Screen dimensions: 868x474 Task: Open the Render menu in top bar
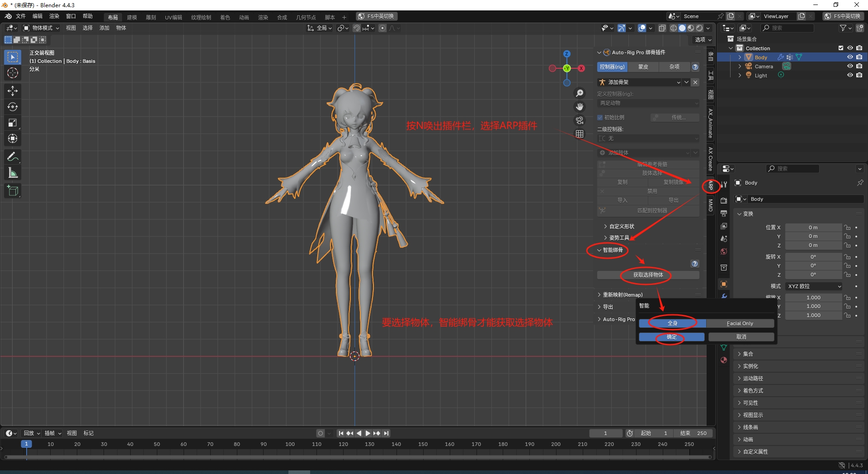click(x=54, y=16)
